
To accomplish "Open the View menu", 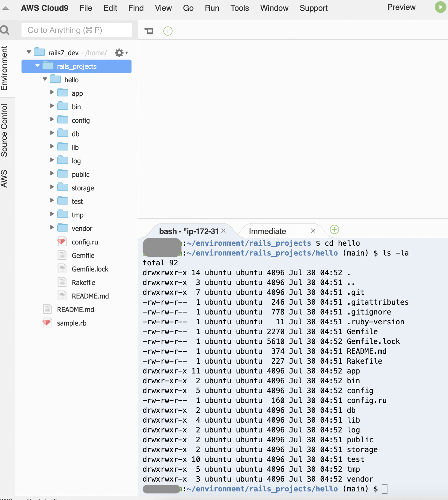I will pyautogui.click(x=163, y=8).
